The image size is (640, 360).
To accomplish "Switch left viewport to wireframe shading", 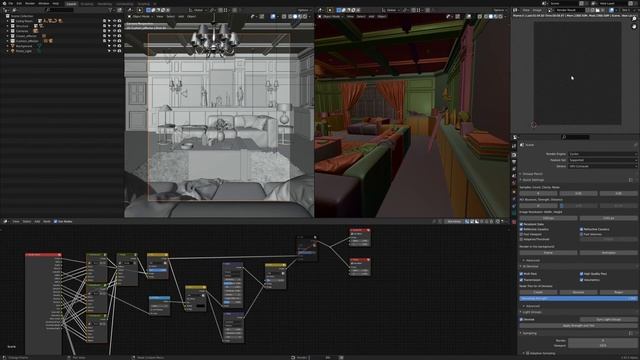I will [289, 16].
